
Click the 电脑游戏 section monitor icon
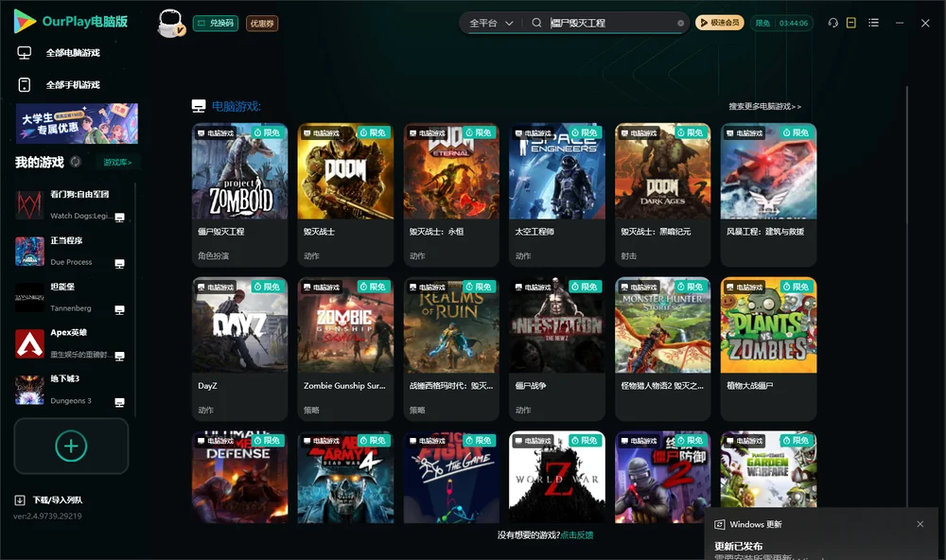(x=199, y=106)
